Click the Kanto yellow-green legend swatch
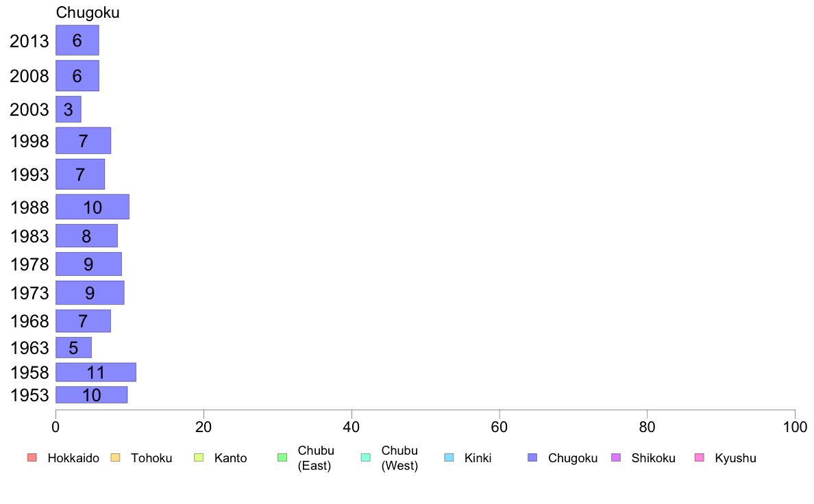This screenshot has width=814, height=504. tap(199, 457)
